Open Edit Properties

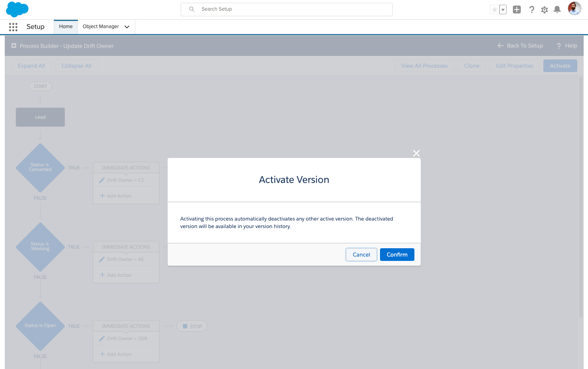tap(514, 66)
